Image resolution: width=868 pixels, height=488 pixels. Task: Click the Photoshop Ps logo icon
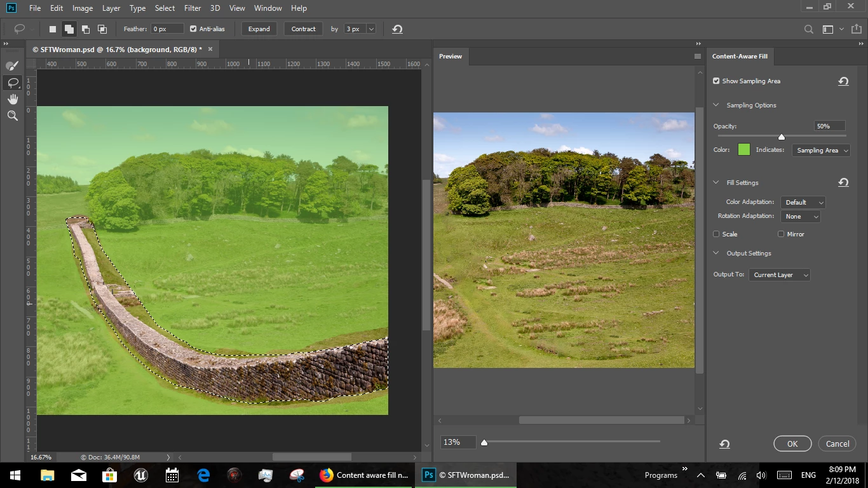point(11,8)
